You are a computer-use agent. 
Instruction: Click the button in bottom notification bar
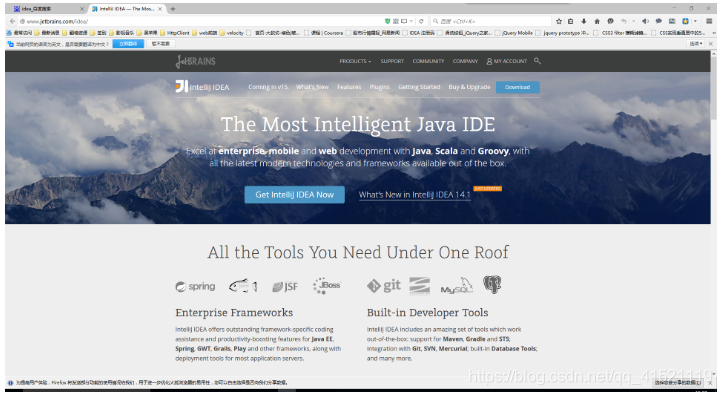679,383
